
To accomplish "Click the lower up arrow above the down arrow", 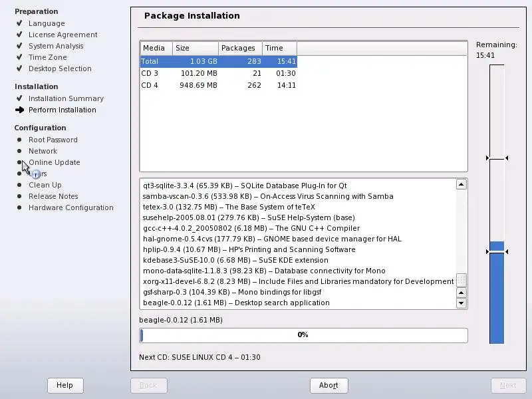I will 461,293.
